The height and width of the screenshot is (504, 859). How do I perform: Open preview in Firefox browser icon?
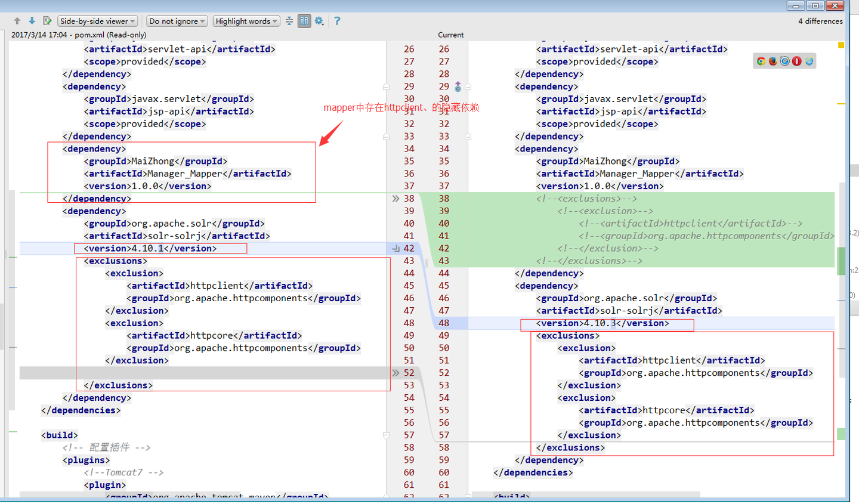tap(773, 61)
